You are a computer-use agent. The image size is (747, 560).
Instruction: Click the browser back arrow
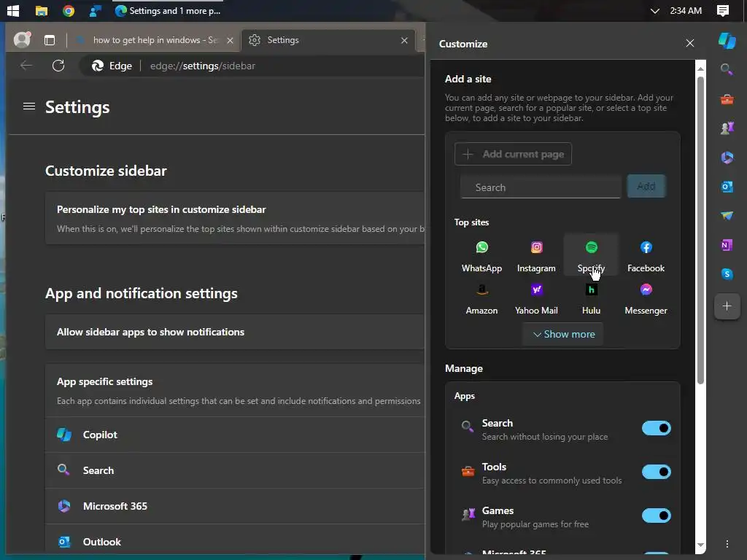point(26,66)
